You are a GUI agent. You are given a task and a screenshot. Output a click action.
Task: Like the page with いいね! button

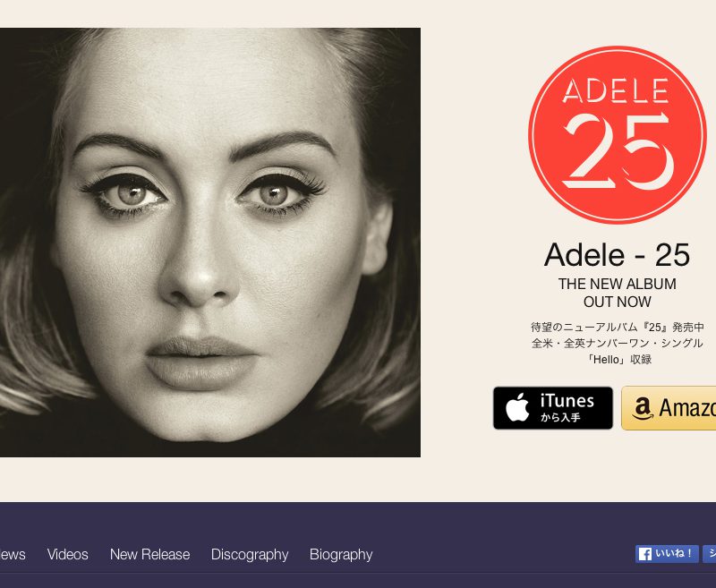[x=667, y=554]
